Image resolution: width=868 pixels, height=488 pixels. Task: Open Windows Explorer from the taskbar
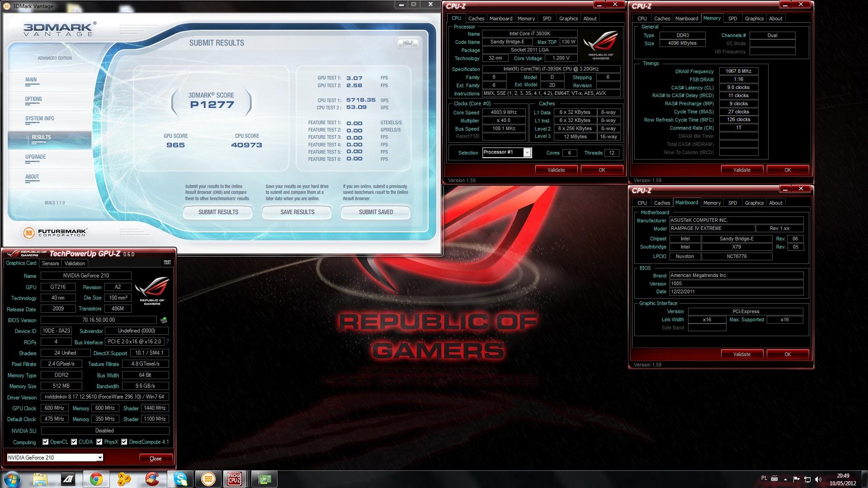(x=40, y=479)
